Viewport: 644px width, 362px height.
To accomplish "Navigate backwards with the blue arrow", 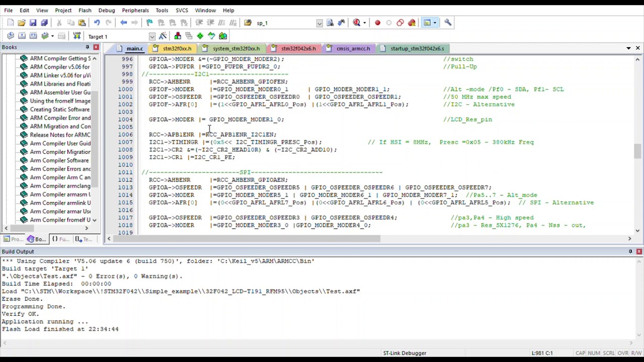I will coord(123,23).
